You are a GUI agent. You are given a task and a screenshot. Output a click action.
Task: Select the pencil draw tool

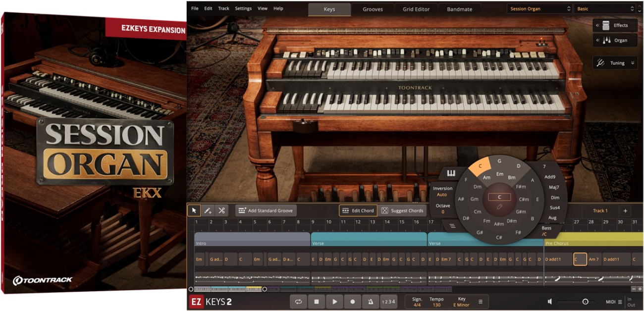tap(208, 210)
